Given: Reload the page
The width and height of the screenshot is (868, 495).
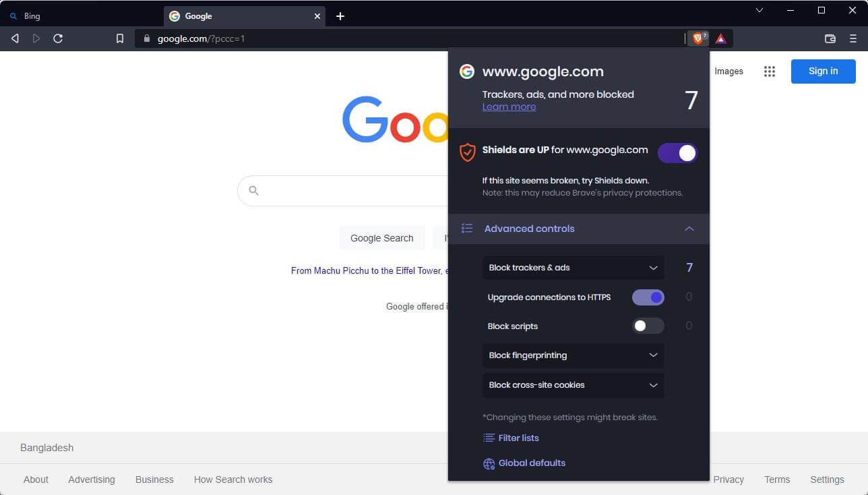Looking at the screenshot, I should (58, 38).
